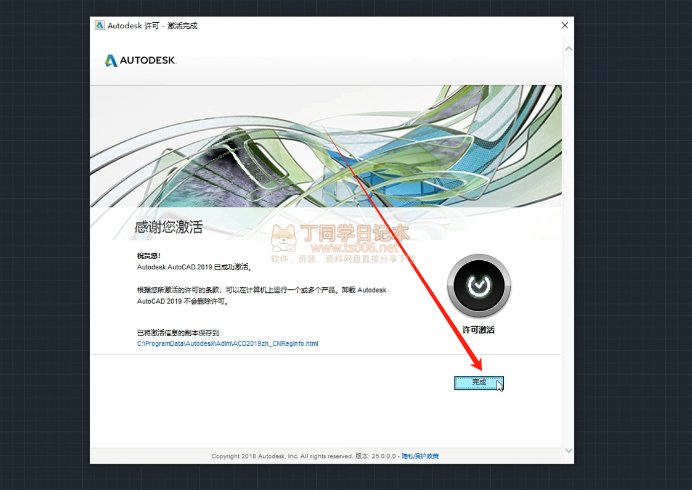Viewport: 692px width, 490px height.
Task: Close the Autodesk 许可 dialog window
Action: (x=564, y=25)
